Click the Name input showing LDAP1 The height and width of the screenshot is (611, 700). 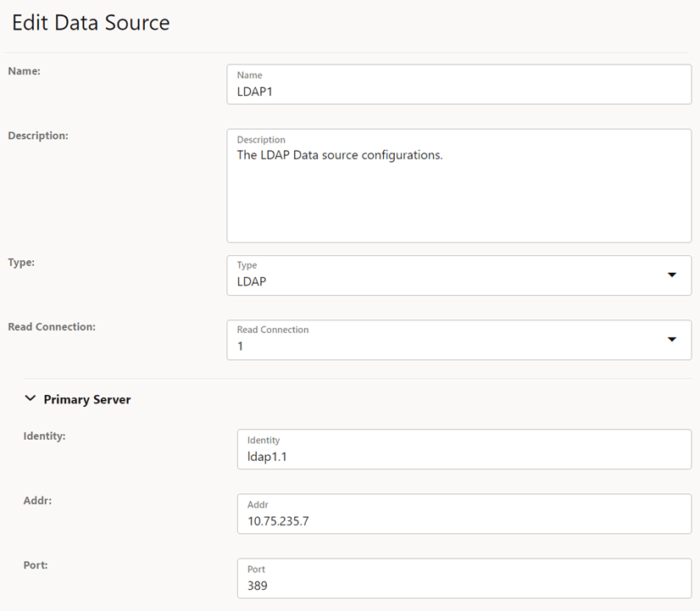pos(458,91)
